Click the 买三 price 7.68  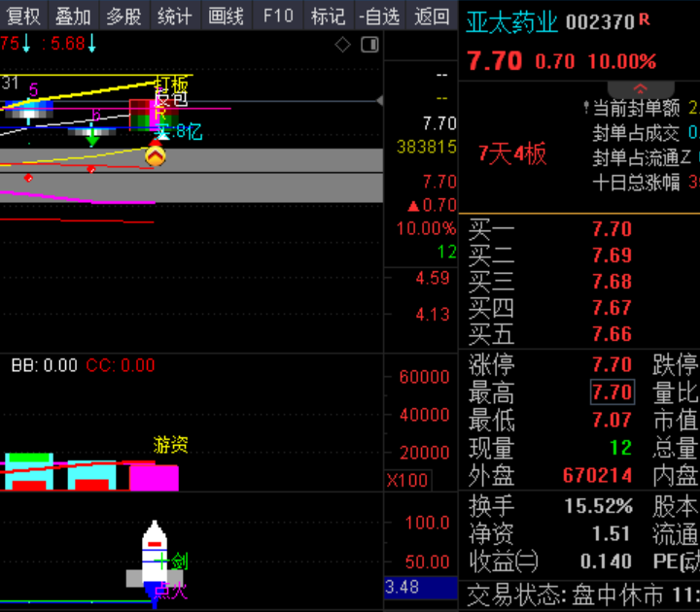pyautogui.click(x=612, y=282)
